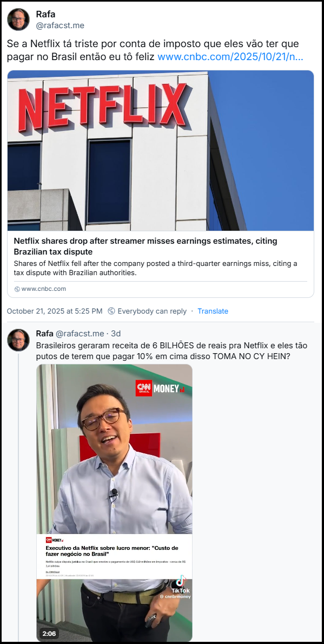324x644 pixels.
Task: Open Rafa display name in main post
Action: point(45,14)
